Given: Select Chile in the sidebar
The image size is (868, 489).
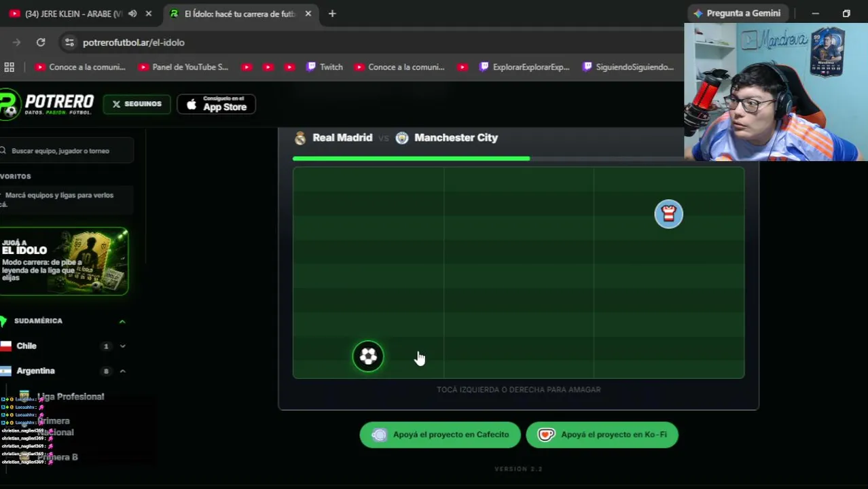Looking at the screenshot, I should 26,346.
